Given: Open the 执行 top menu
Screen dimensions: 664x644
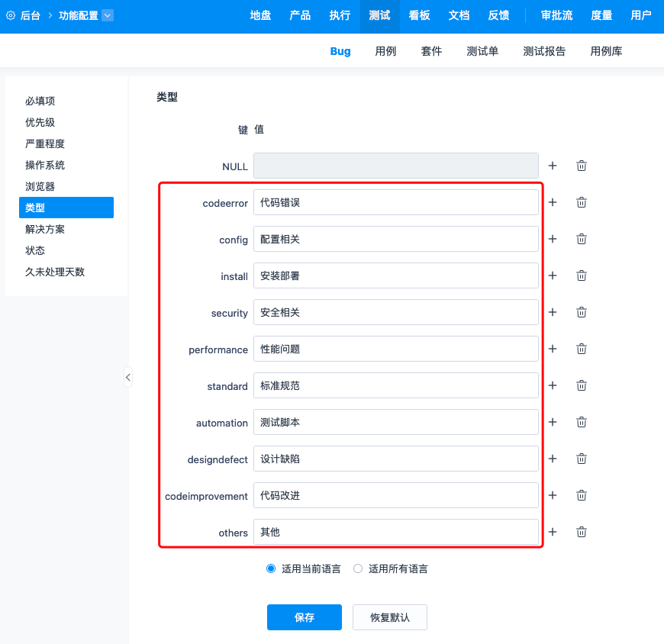Looking at the screenshot, I should click(x=340, y=16).
